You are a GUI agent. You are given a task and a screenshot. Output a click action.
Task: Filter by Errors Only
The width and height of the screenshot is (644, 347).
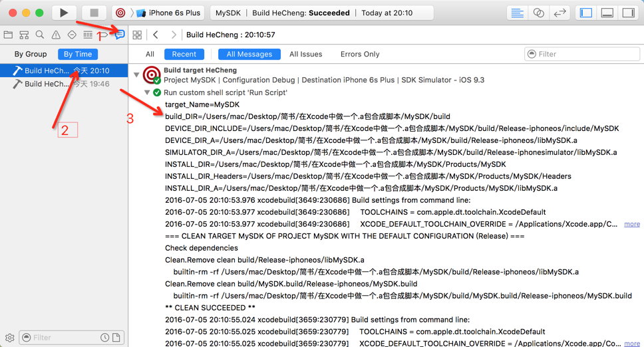point(360,54)
